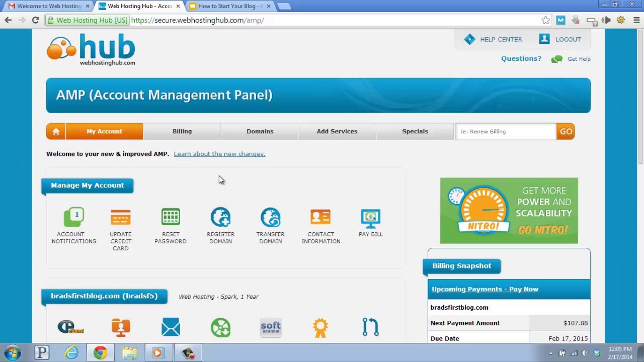The width and height of the screenshot is (644, 362).
Task: Open a new browser tab
Action: (284, 6)
